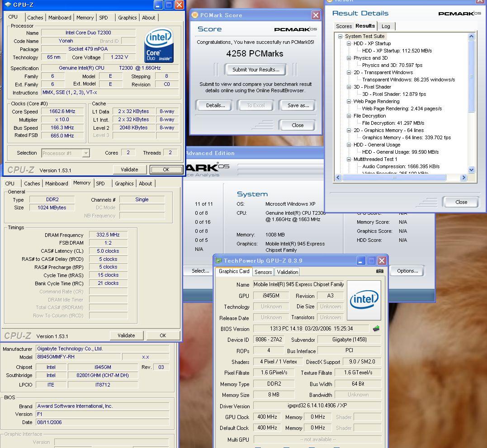487x448 pixels.
Task: Click Submit Your Results button
Action: tap(255, 70)
